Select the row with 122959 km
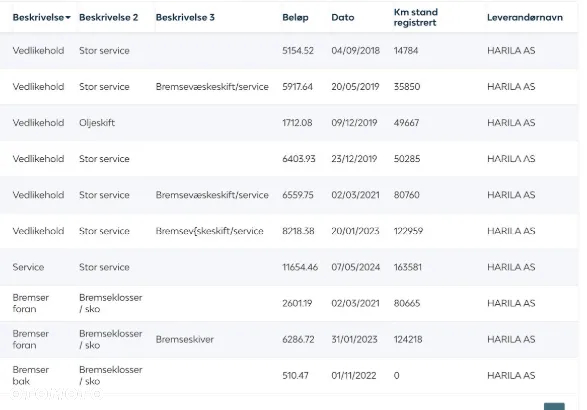The height and width of the screenshot is (410, 587). point(289,231)
